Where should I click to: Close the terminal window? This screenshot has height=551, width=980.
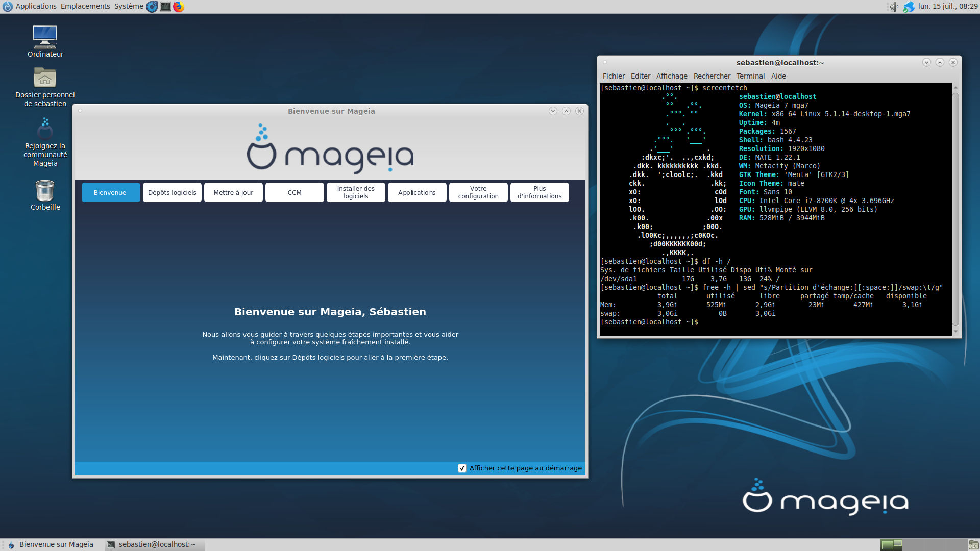[x=953, y=62]
